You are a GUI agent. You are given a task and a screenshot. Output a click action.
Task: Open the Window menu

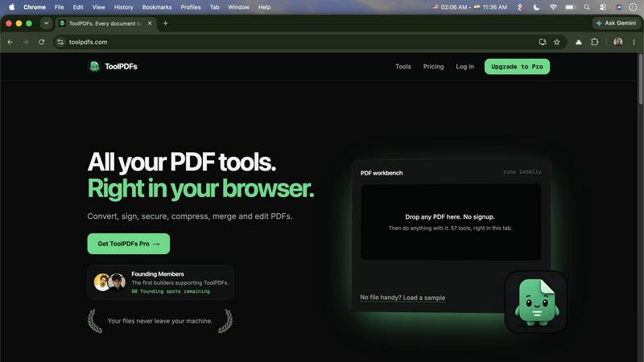point(238,7)
